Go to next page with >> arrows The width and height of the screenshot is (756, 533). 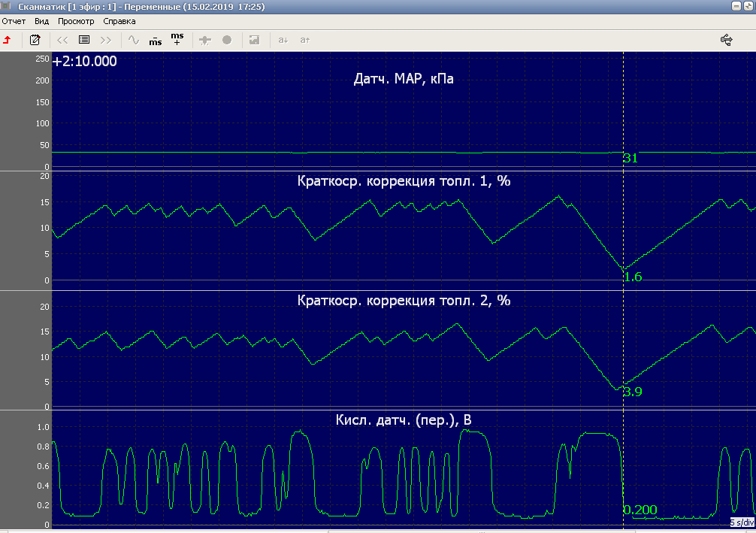point(106,40)
